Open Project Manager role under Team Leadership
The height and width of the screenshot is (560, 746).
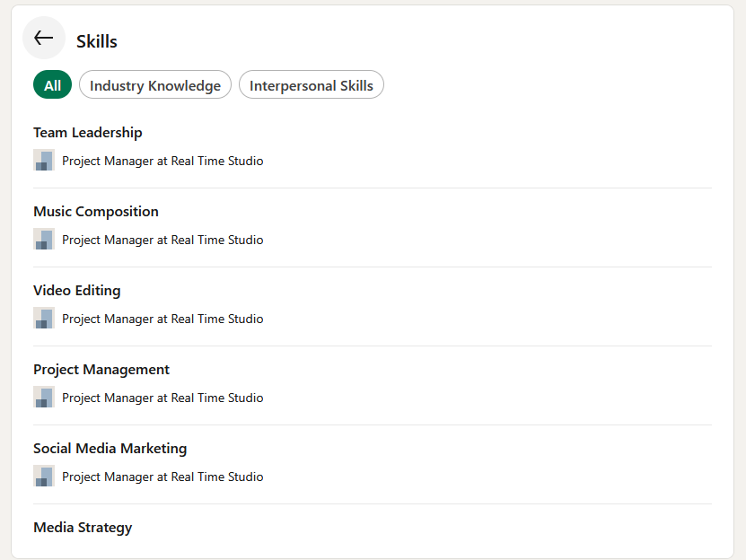162,161
